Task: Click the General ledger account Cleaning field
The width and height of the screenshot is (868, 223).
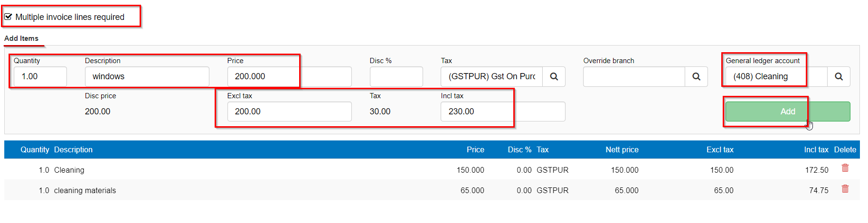Action: click(777, 76)
